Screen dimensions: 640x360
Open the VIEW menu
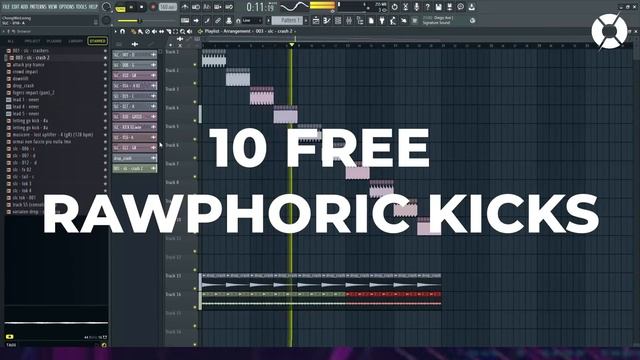coord(53,7)
